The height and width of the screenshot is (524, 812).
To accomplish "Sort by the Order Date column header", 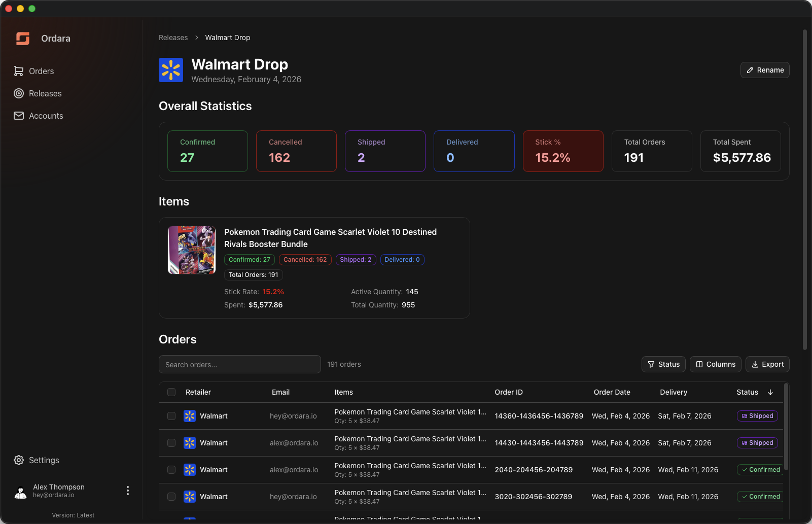I will [x=612, y=392].
